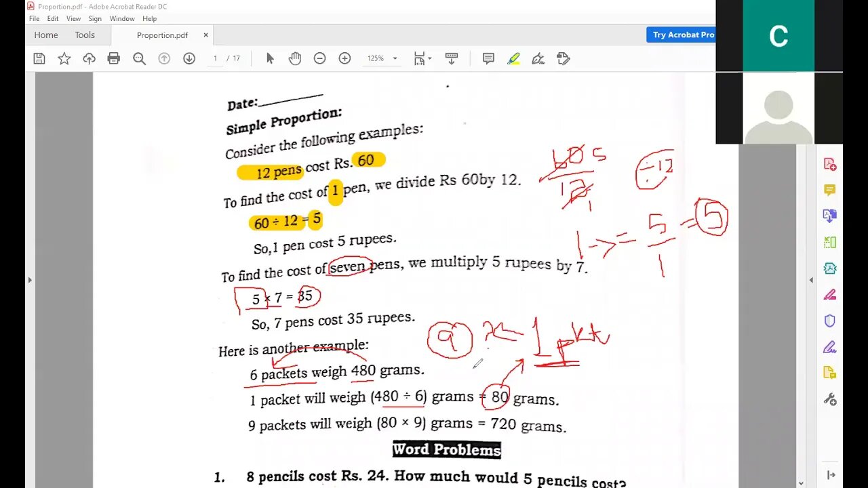Image resolution: width=868 pixels, height=488 pixels.
Task: Select the arrow selection tool
Action: [270, 59]
